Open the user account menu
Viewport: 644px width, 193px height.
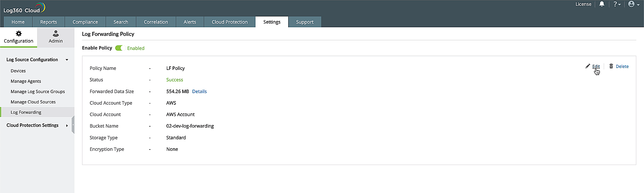(634, 4)
